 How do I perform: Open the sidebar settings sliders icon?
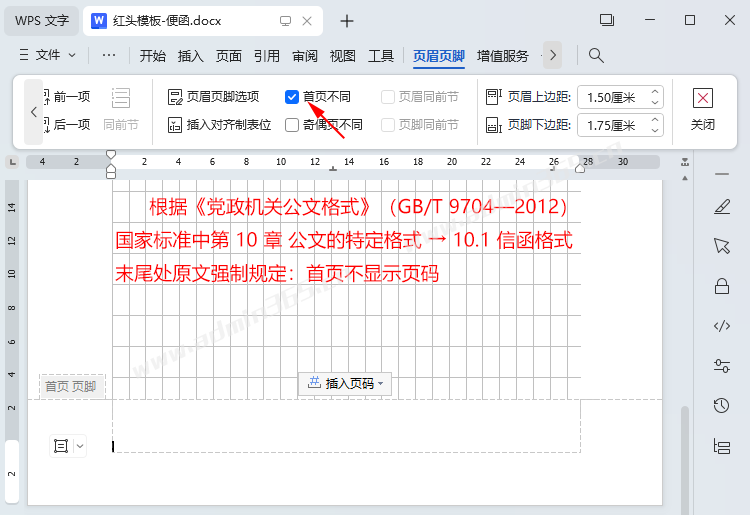pos(722,366)
